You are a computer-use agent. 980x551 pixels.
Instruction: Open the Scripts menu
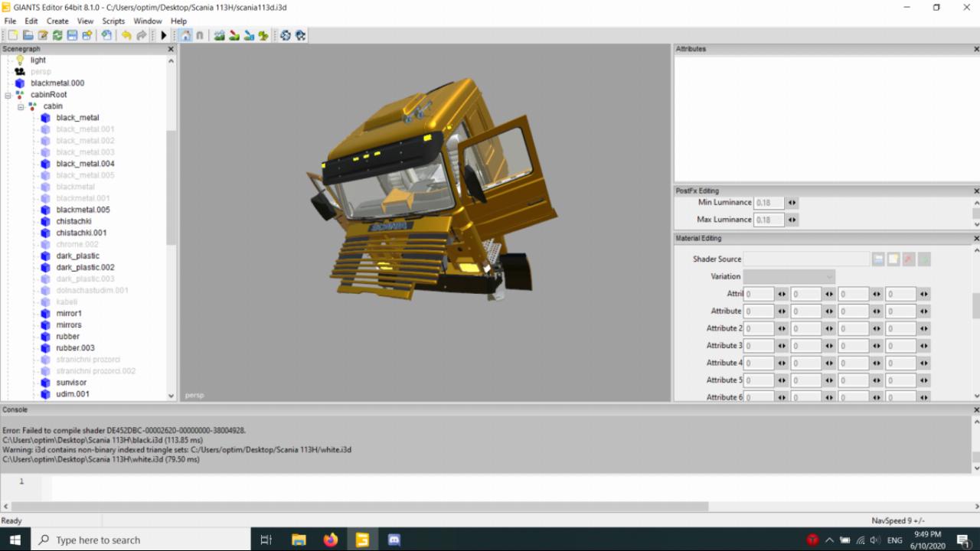tap(113, 21)
